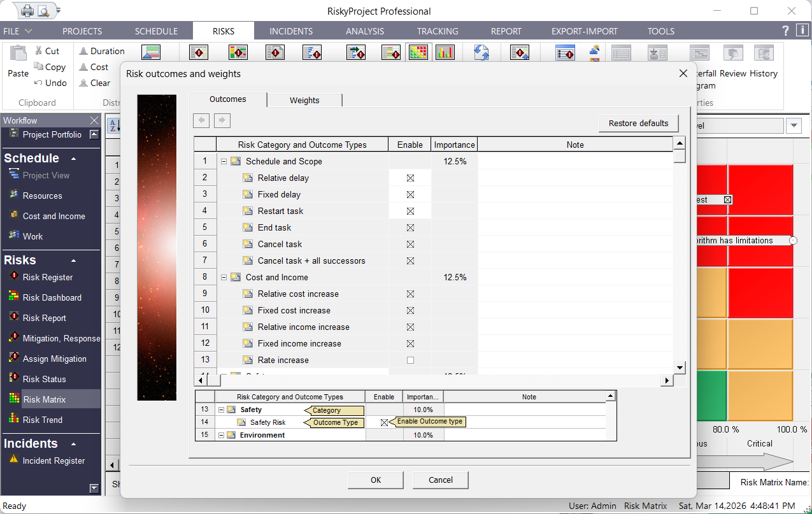This screenshot has height=514, width=812.
Task: Open Risk Trend view in sidebar
Action: [42, 420]
